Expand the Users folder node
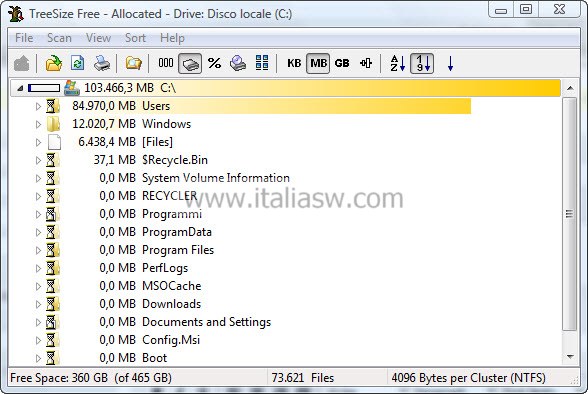The width and height of the screenshot is (588, 394). tap(38, 106)
